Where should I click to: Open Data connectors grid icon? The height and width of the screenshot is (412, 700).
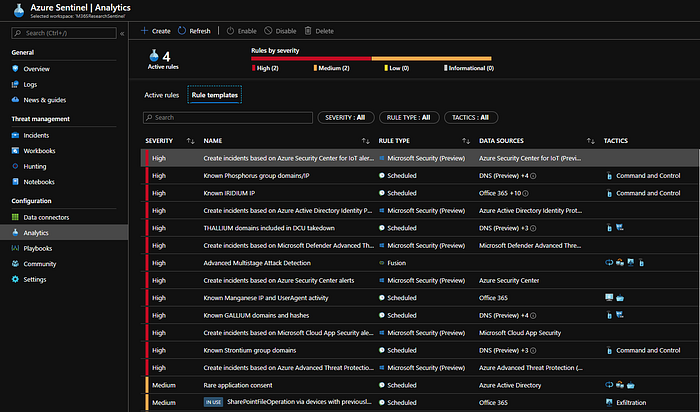coord(15,217)
